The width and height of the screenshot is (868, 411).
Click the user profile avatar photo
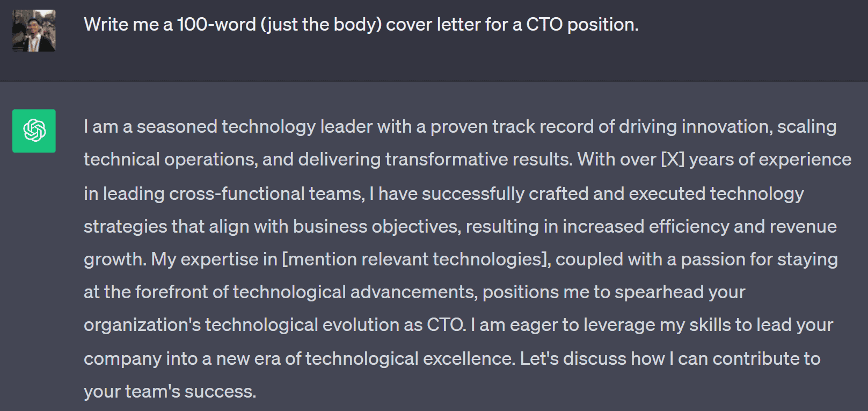point(34,31)
